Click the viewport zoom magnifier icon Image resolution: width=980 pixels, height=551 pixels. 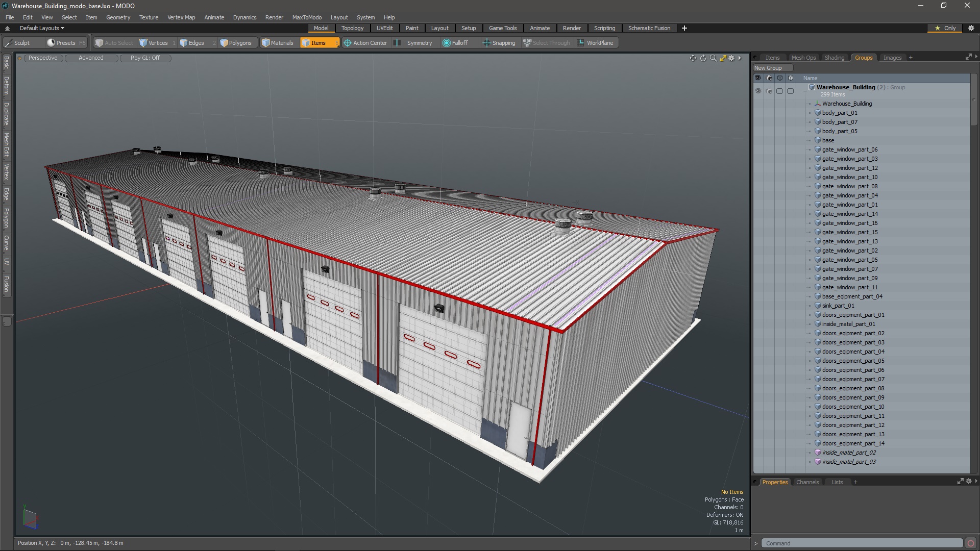tap(713, 58)
